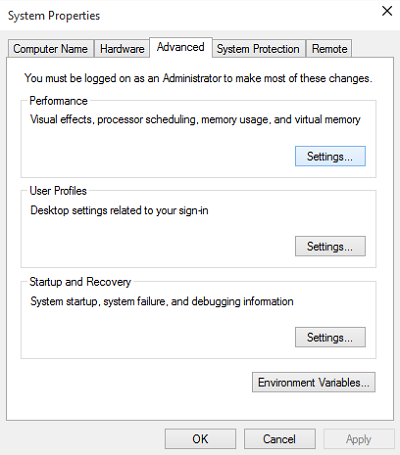Close the System Properties dialog

[x=387, y=11]
